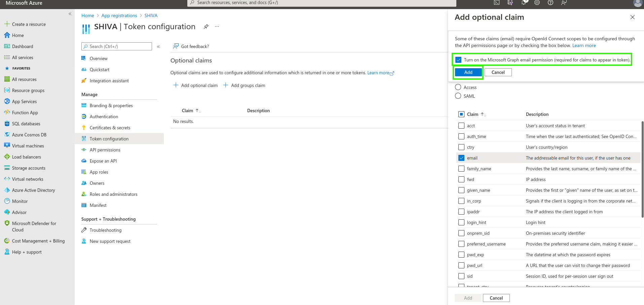Click the Got feedback icon

pyautogui.click(x=176, y=46)
